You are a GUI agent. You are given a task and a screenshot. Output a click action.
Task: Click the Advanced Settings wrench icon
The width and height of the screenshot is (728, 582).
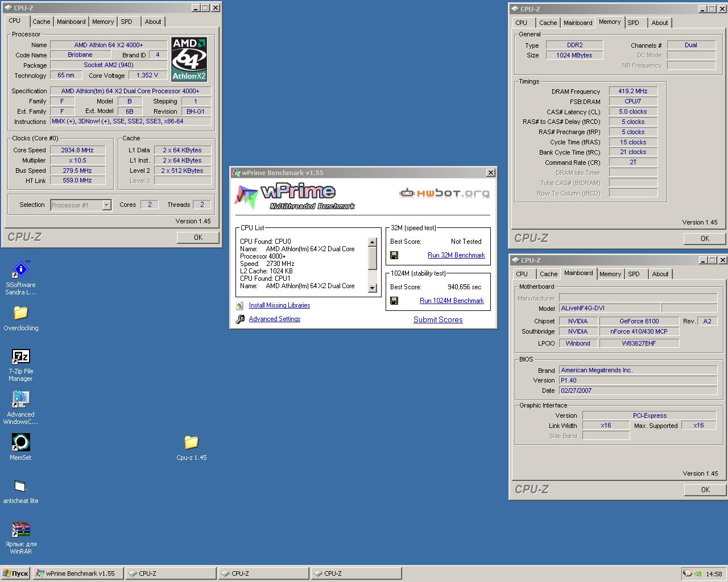[240, 319]
